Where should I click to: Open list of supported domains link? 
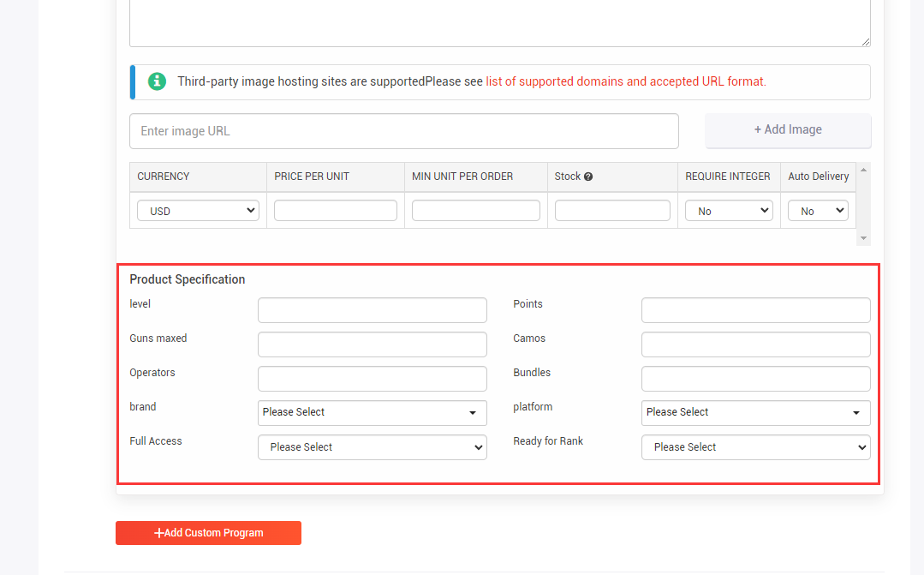[625, 81]
